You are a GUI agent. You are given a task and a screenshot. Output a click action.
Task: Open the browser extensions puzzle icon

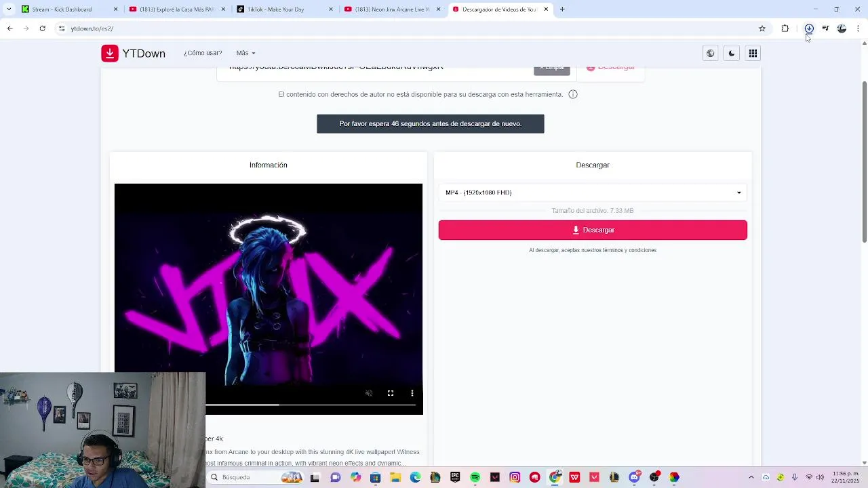click(785, 28)
